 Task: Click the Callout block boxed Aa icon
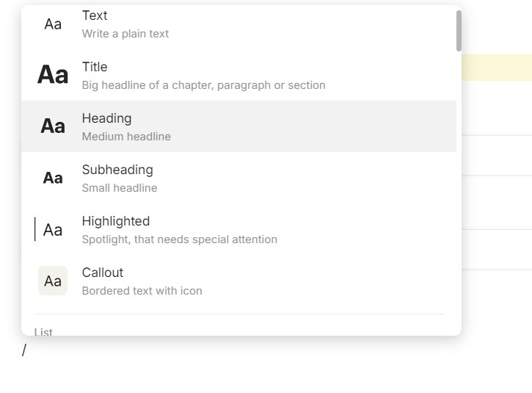(x=53, y=281)
